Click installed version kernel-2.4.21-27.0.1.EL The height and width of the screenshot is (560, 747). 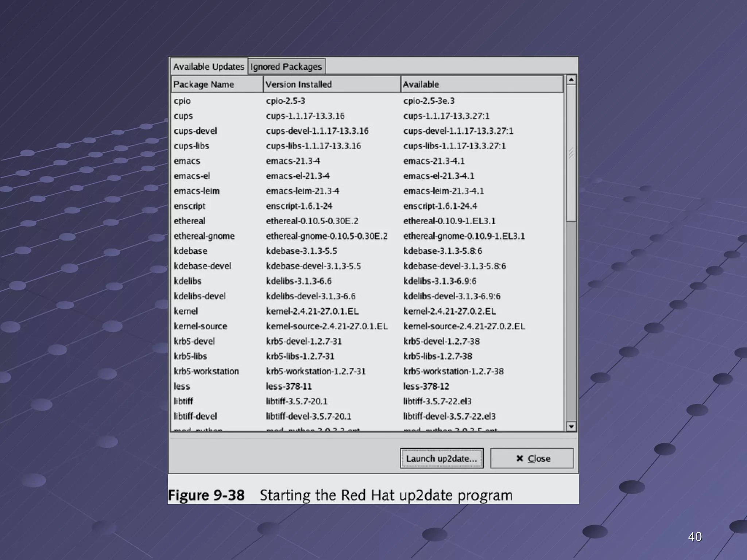[312, 311]
